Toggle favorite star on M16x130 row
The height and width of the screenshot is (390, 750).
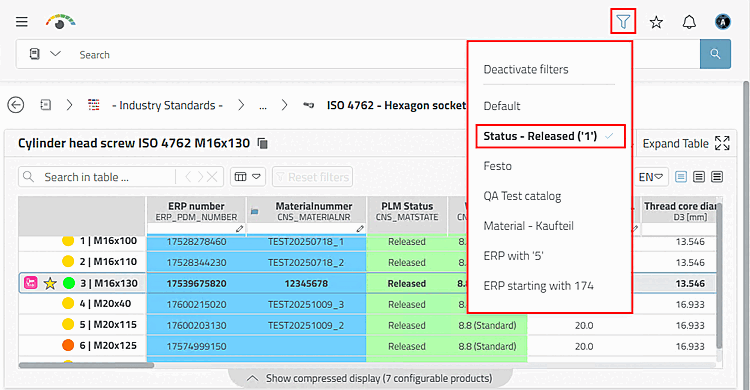(50, 283)
